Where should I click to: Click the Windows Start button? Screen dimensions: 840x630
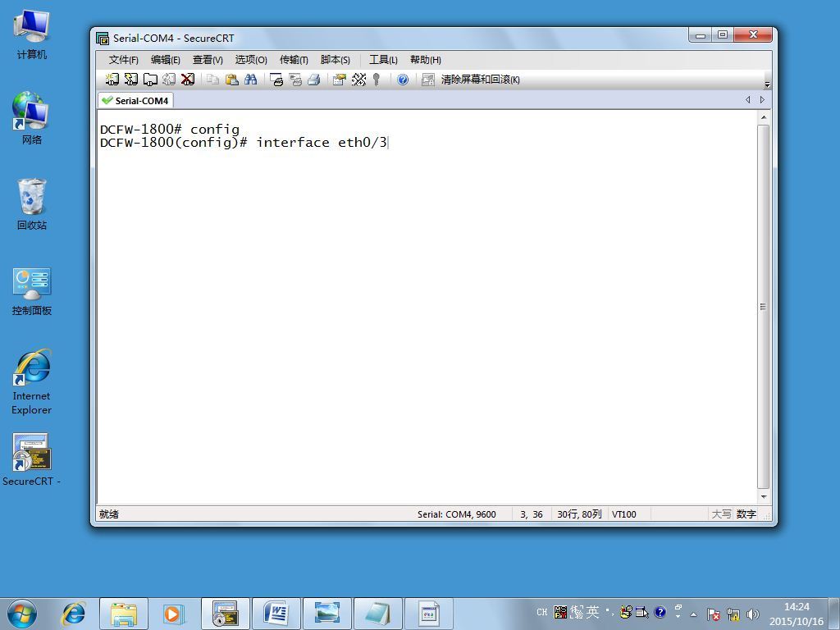[22, 614]
